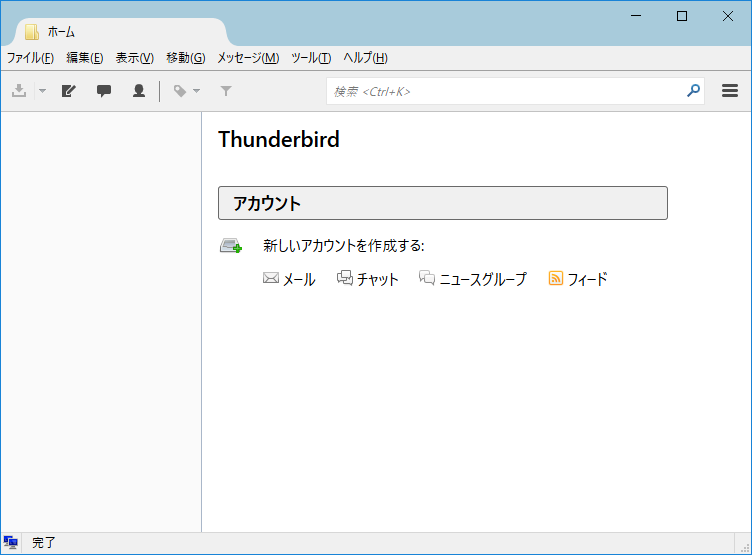Click the ホーム tab folder icon

(32, 32)
